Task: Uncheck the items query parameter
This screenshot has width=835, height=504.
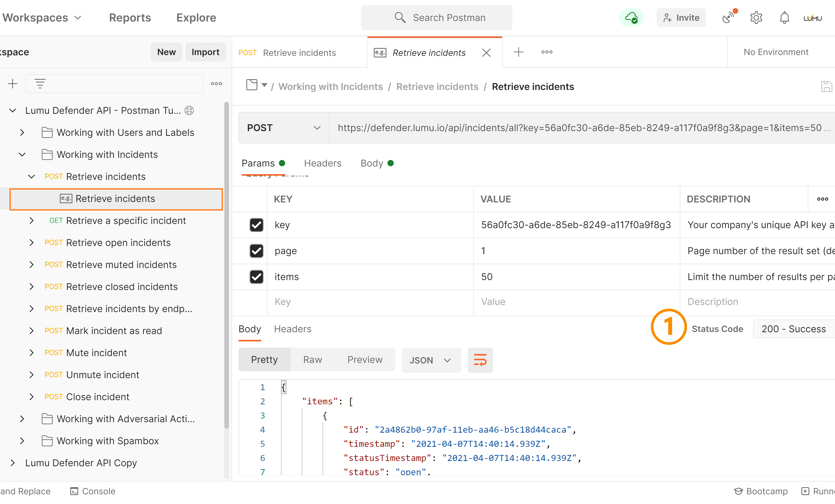Action: [x=257, y=277]
